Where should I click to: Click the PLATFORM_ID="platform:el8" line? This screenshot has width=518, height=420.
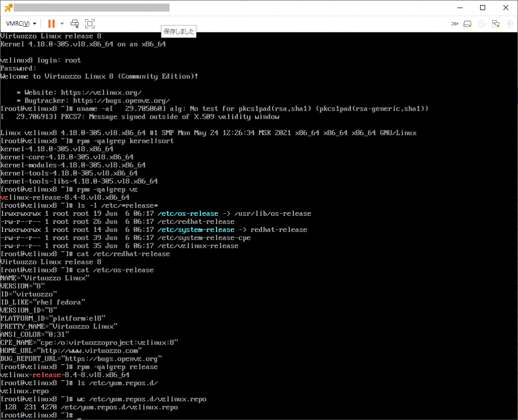[53, 318]
